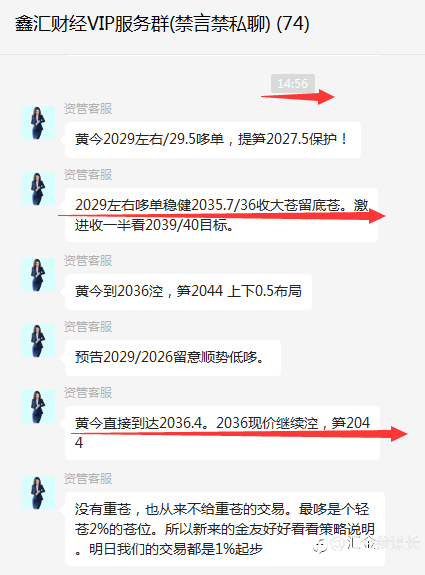Click the avatar beside the 没有重苍 message
This screenshot has height=575, width=425.
tap(38, 493)
